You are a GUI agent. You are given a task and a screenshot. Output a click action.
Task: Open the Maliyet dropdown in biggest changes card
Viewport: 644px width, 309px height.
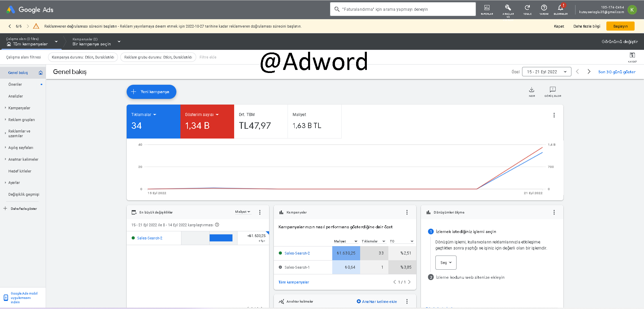tap(243, 212)
